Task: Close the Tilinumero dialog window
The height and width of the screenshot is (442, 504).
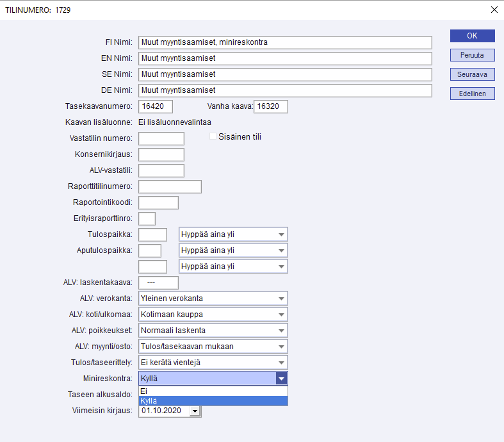Action: pos(494,10)
